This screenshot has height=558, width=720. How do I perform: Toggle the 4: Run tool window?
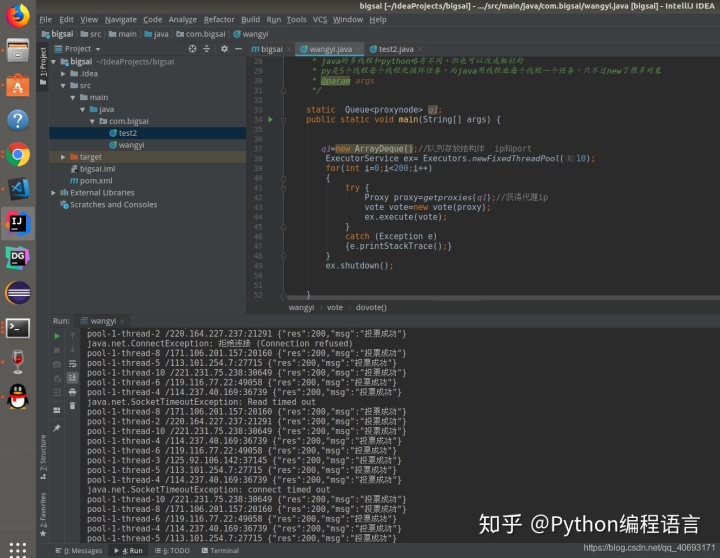point(129,551)
